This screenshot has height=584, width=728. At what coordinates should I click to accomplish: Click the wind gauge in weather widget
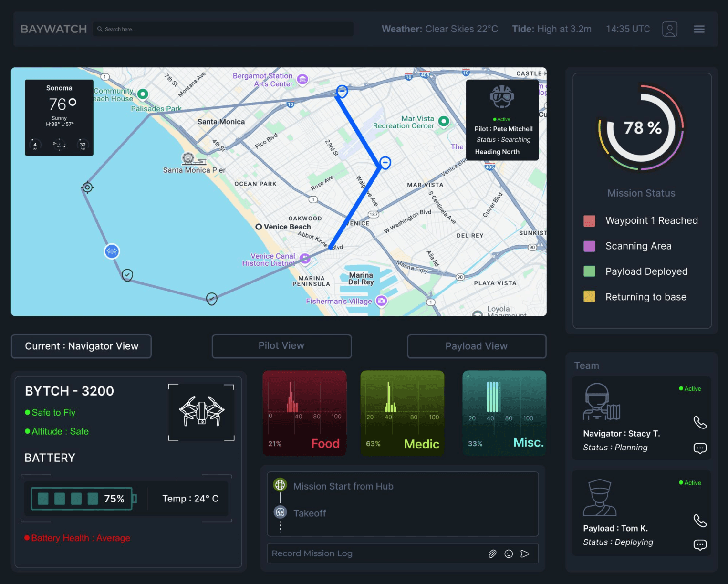(x=59, y=145)
